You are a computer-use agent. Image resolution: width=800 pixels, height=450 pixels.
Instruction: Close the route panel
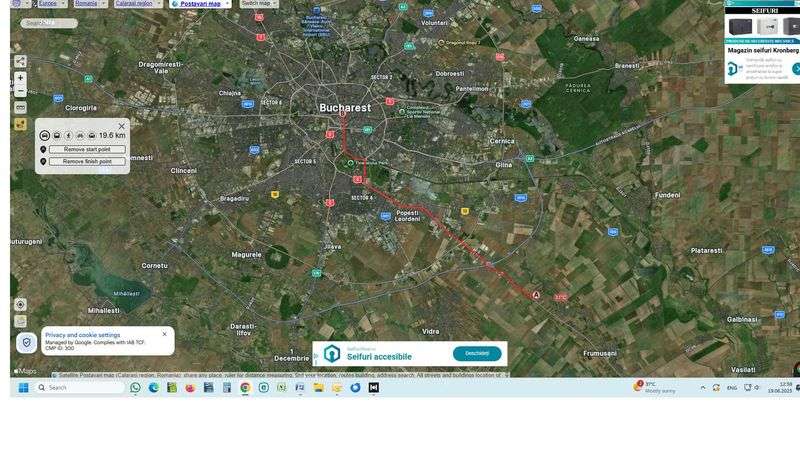[121, 126]
